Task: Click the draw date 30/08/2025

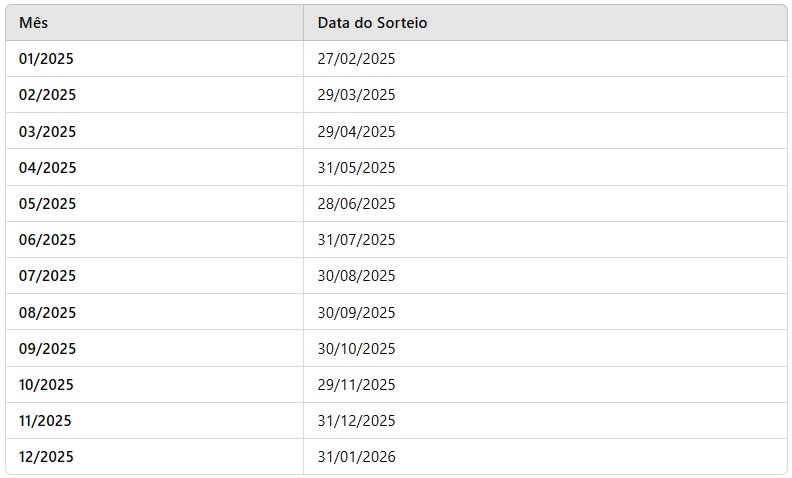Action: point(356,276)
